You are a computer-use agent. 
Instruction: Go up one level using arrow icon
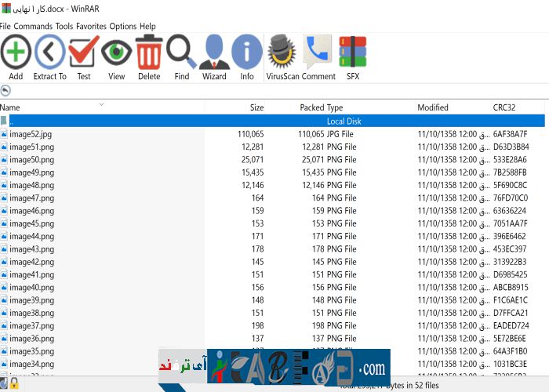coord(6,90)
